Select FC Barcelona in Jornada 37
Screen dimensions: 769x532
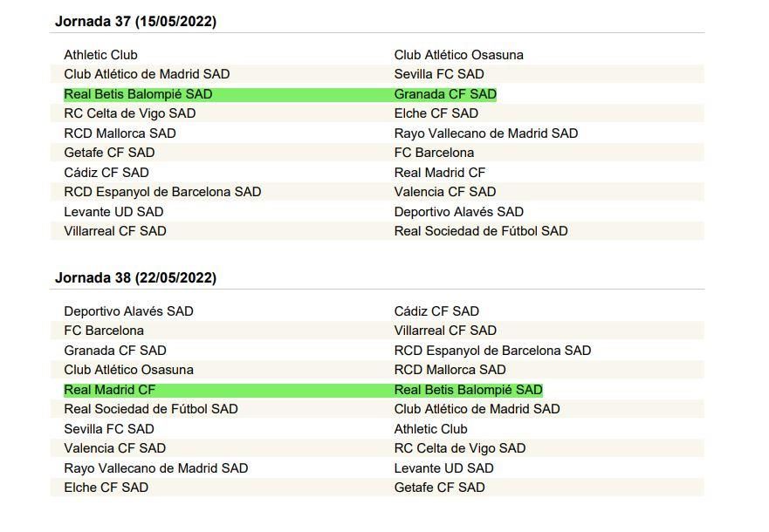coord(434,153)
